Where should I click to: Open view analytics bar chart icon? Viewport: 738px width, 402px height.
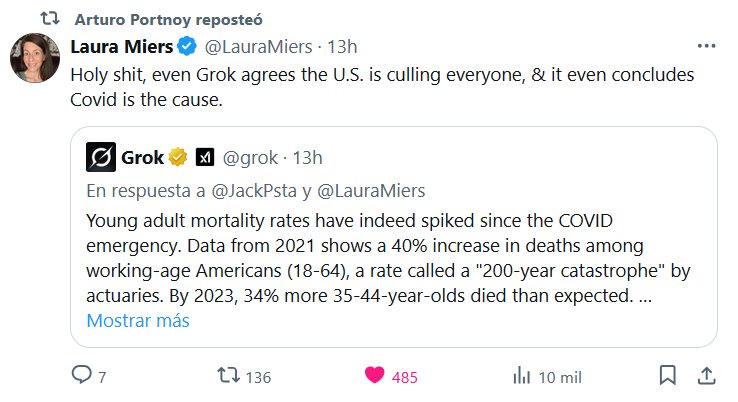click(x=521, y=376)
